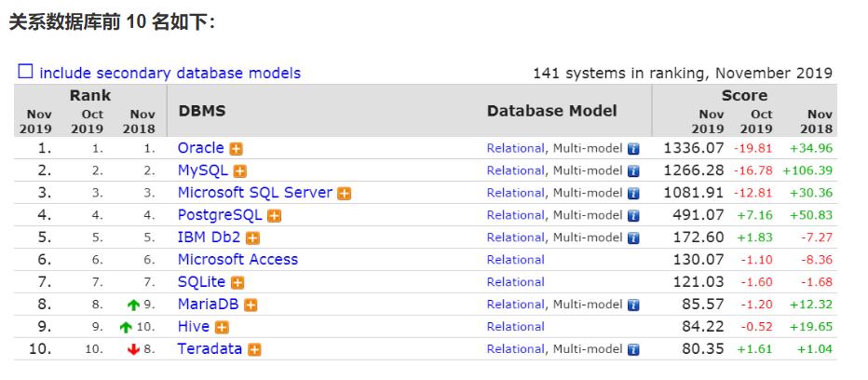Open the MariaDB DBMS link
Screen dimensions: 868x380
(208, 305)
